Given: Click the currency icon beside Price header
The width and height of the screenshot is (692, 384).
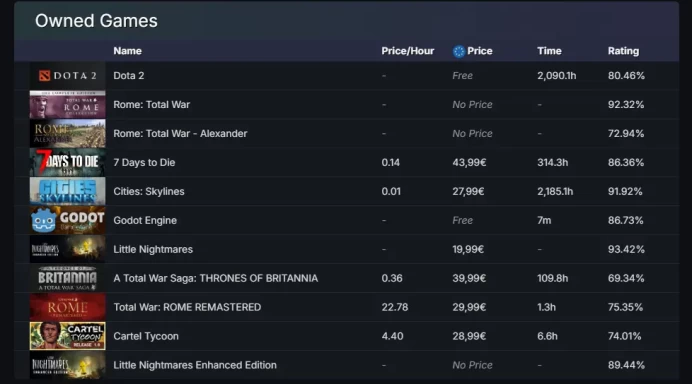Looking at the screenshot, I should pyautogui.click(x=459, y=52).
